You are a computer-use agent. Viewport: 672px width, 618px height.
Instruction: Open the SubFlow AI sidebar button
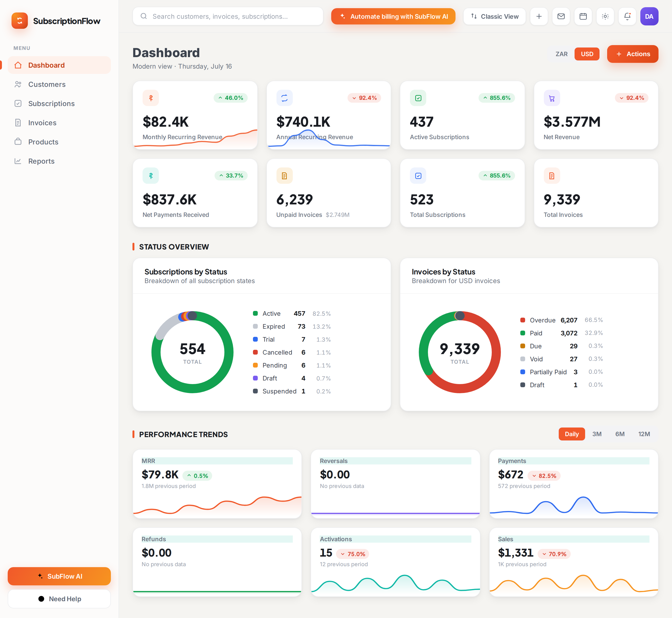click(x=59, y=576)
